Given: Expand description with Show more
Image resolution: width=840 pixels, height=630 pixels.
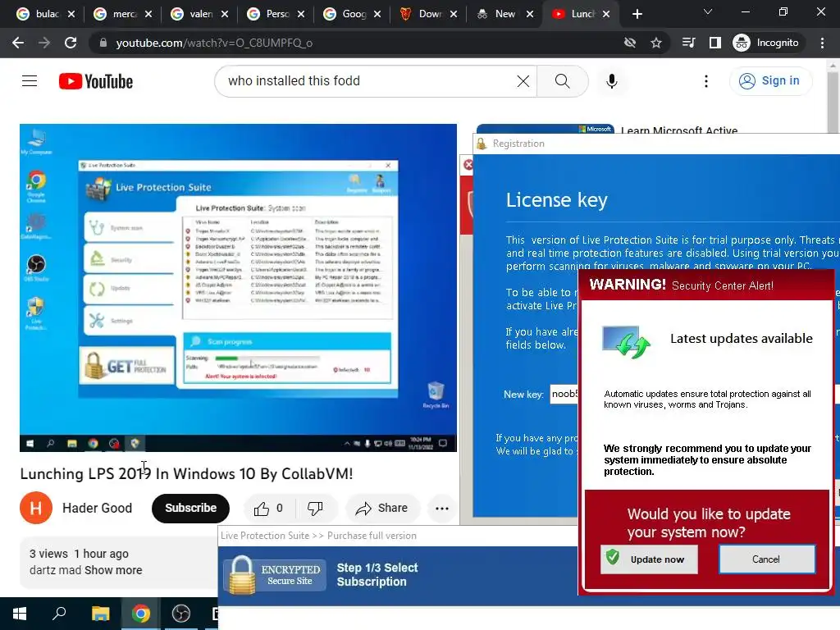Looking at the screenshot, I should (113, 570).
